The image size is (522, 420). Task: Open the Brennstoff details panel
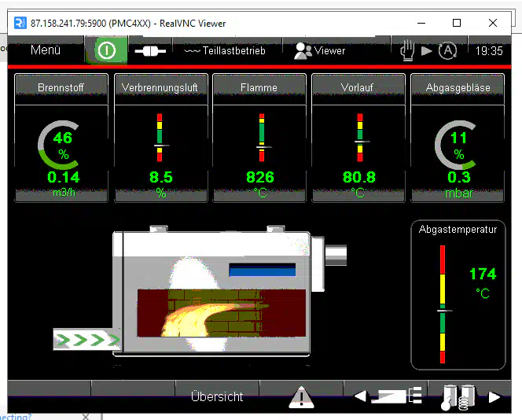[61, 87]
